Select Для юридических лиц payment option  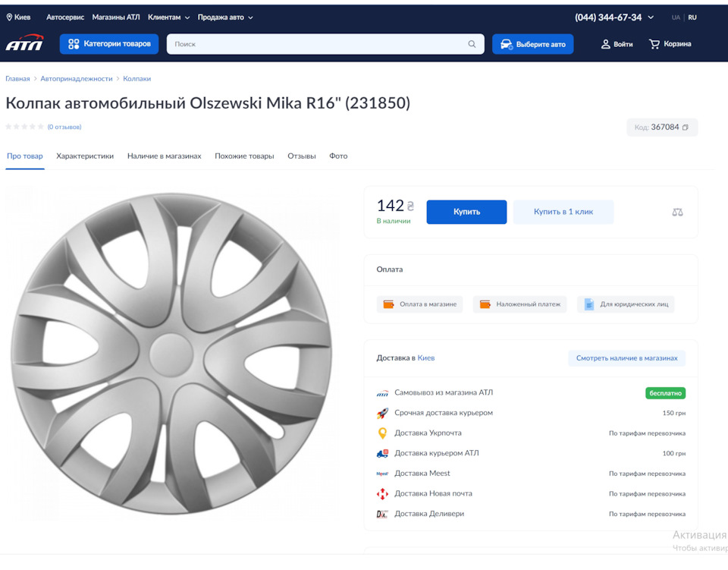tap(626, 304)
